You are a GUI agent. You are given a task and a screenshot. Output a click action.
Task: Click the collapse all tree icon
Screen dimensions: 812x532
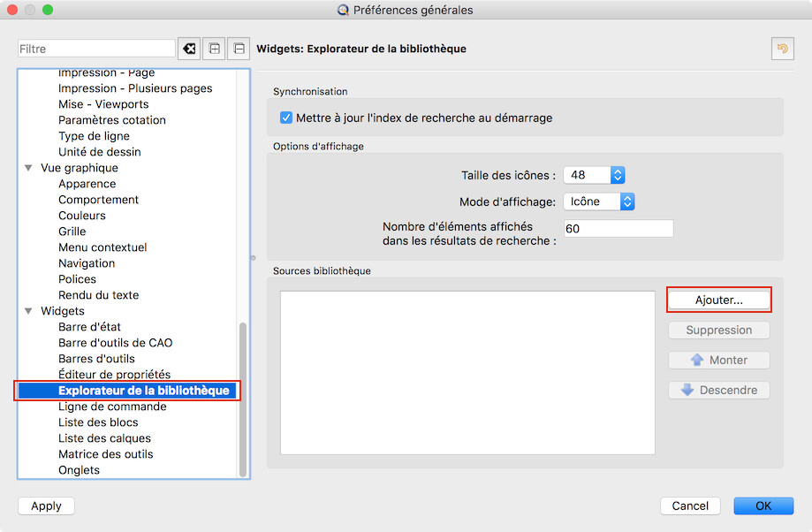point(238,49)
